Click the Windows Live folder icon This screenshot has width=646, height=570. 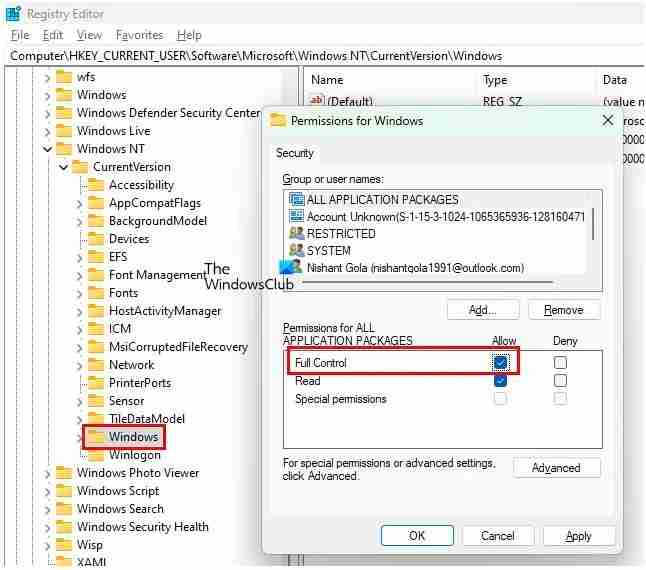pyautogui.click(x=64, y=131)
